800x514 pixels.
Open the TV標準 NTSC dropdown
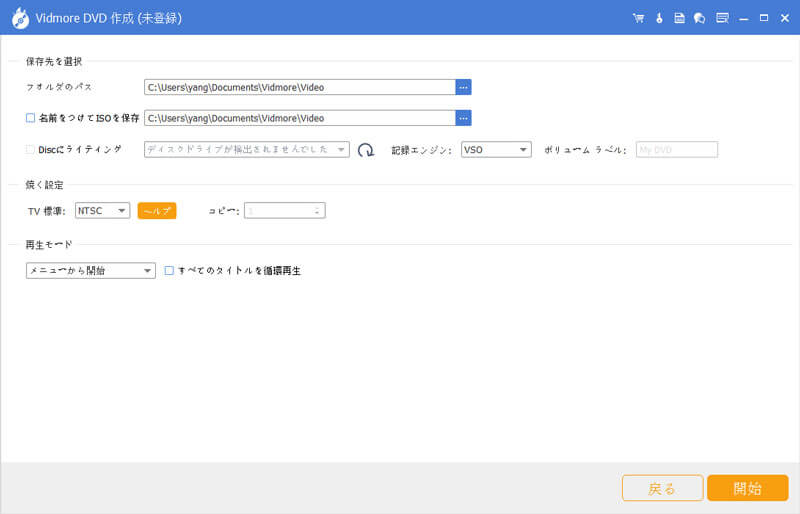pos(103,210)
